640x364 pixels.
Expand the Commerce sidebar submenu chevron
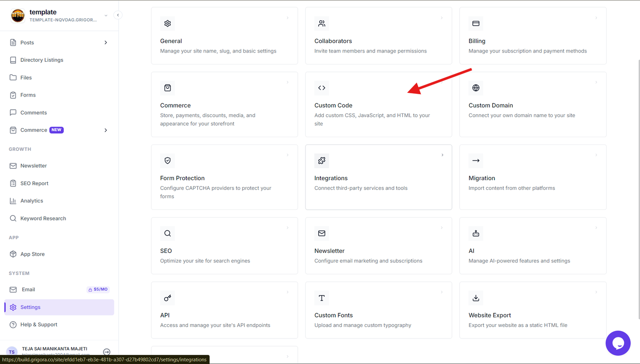(x=106, y=130)
